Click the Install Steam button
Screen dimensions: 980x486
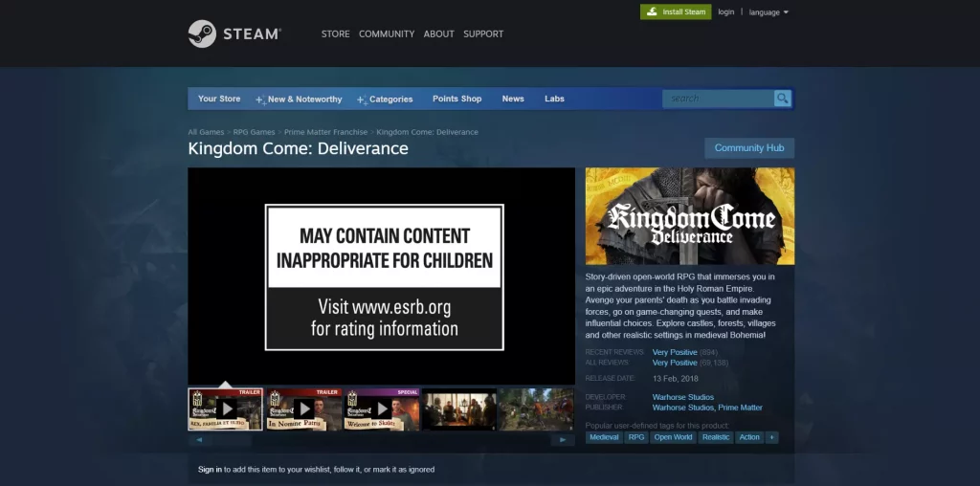[x=676, y=11]
